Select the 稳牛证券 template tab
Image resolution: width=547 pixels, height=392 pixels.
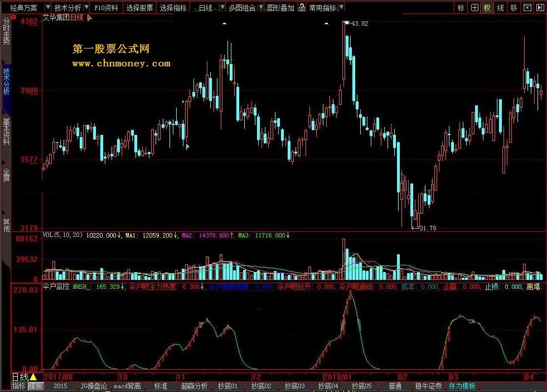point(429,386)
